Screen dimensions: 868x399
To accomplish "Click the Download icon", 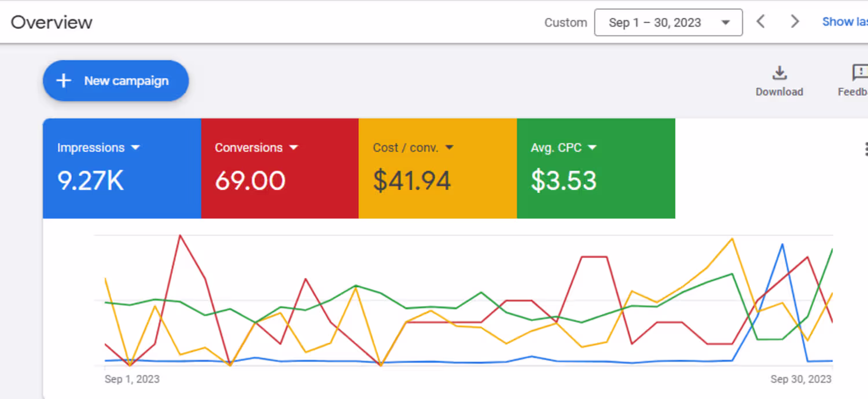I will (779, 74).
